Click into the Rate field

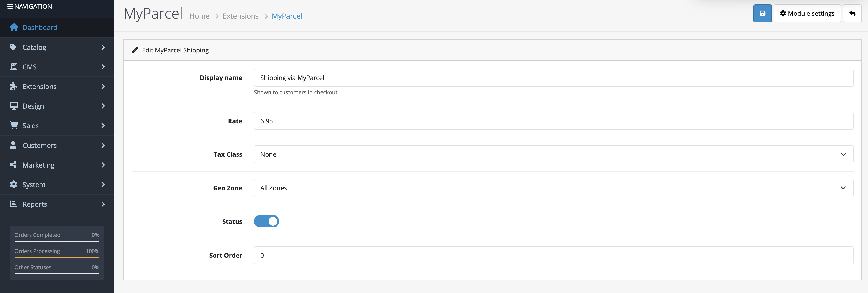click(553, 121)
